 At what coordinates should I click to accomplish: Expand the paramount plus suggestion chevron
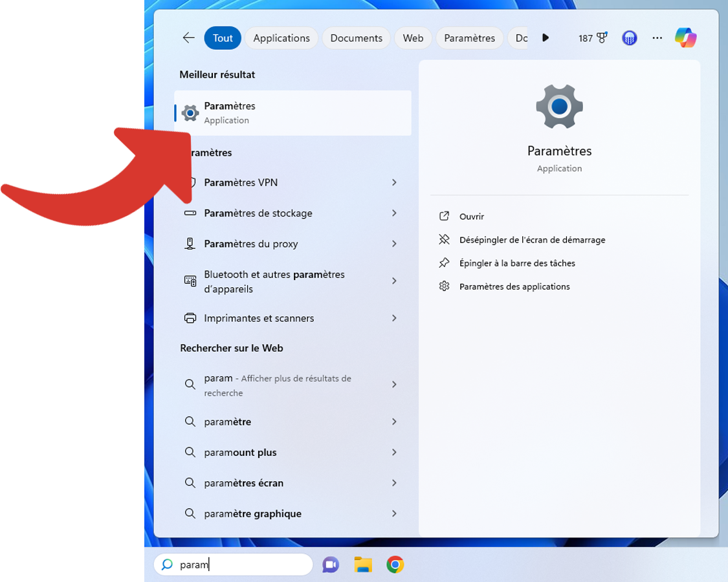coord(394,452)
